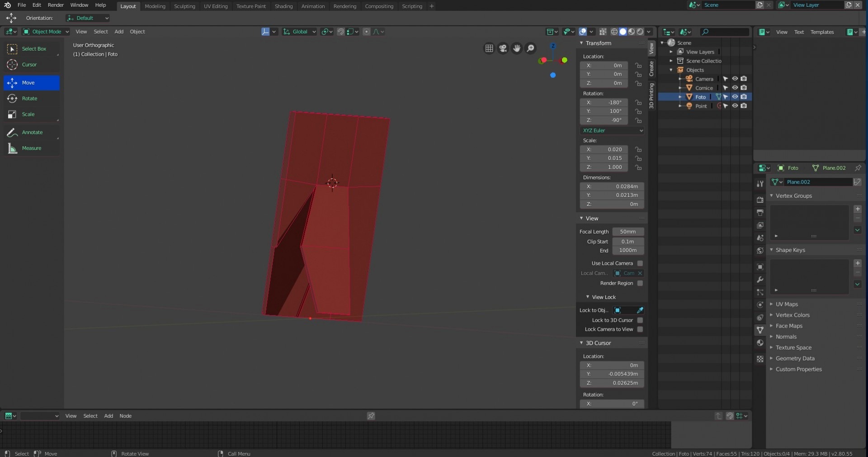Open the Modifiers wrench tab
Viewport: 868px width, 457px height.
coord(760,280)
